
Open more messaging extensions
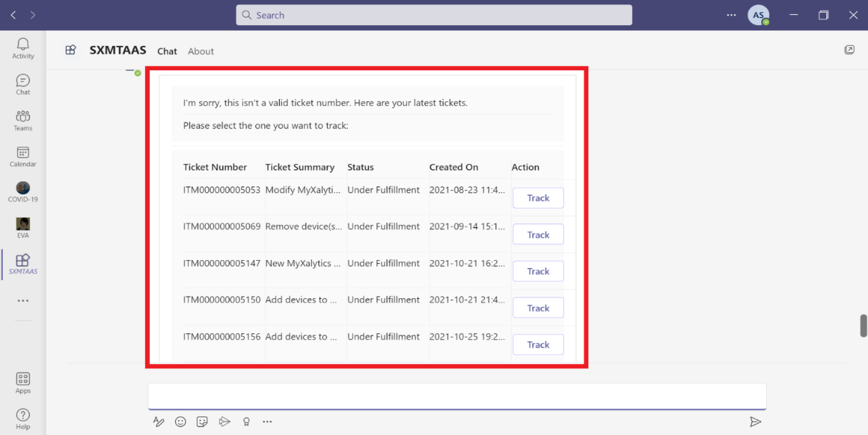[x=268, y=421]
